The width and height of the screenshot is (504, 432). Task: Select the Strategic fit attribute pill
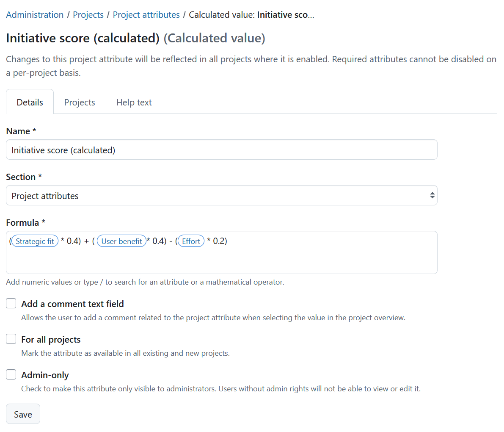(x=35, y=241)
